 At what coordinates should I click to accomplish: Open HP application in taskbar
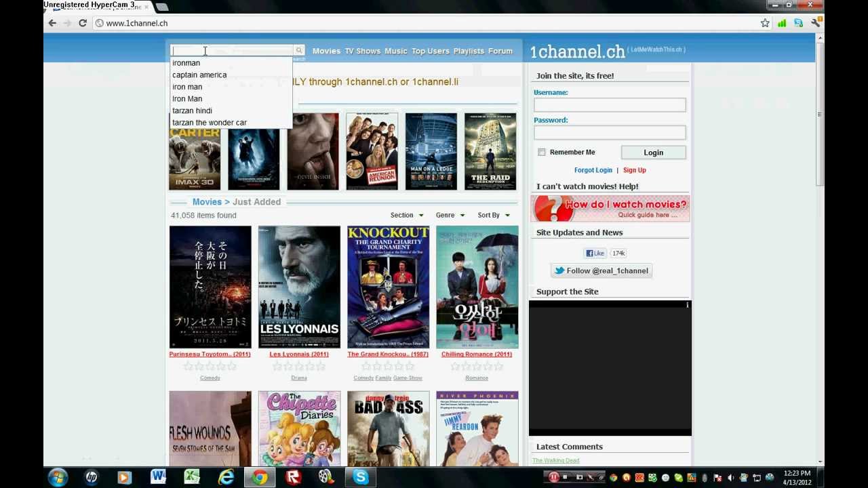91,477
